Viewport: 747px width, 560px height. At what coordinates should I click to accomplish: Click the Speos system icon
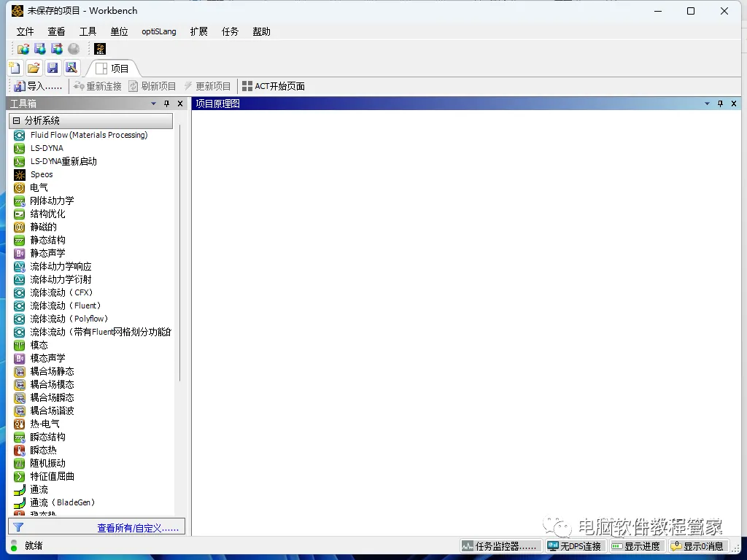(19, 175)
